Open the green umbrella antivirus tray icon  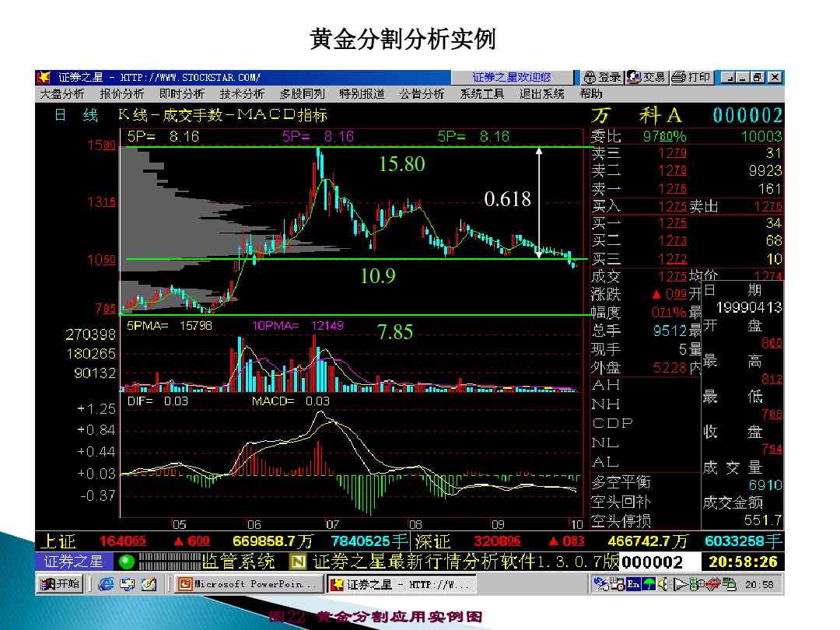648,583
